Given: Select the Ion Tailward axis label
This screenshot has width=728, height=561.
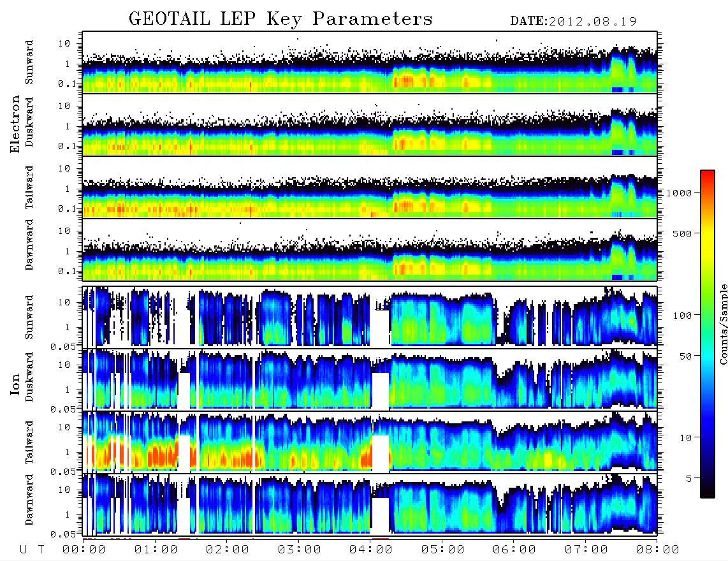Looking at the screenshot, I should [x=29, y=442].
